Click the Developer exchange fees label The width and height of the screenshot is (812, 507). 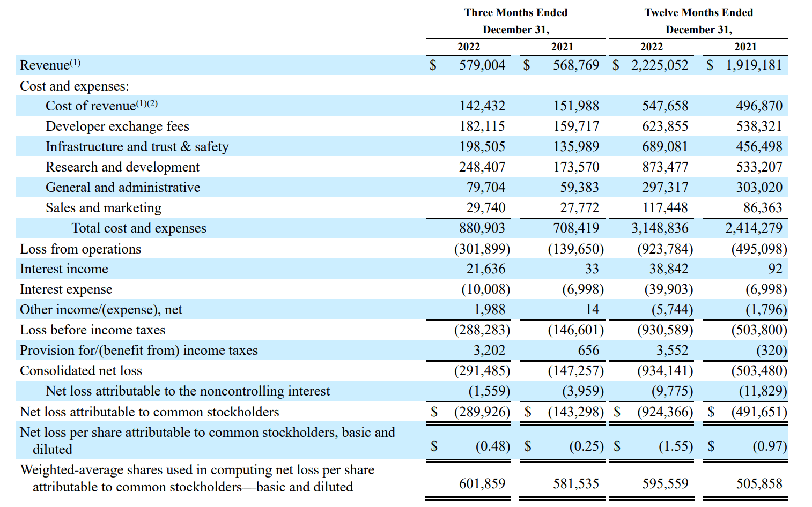pyautogui.click(x=117, y=126)
